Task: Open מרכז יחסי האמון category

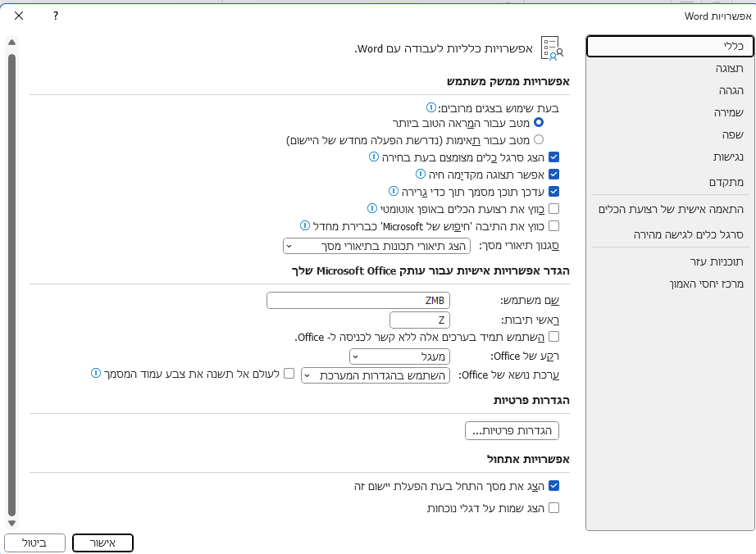Action: 670,284
